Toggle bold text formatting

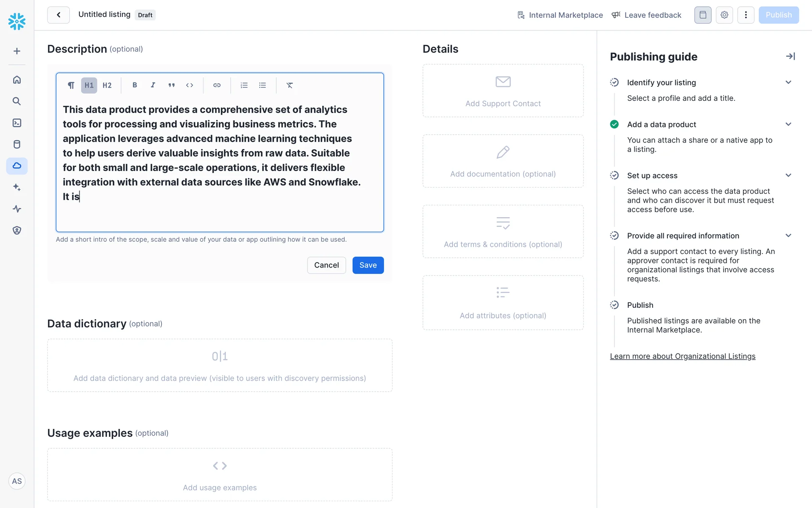pos(134,85)
